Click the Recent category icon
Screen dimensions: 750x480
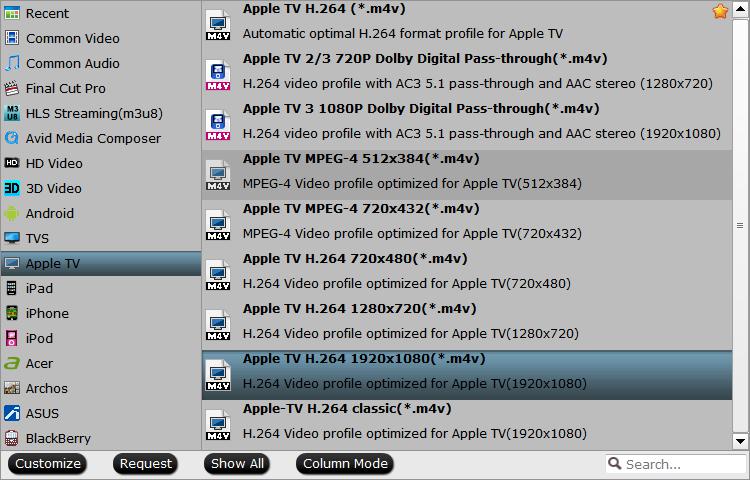coord(11,13)
